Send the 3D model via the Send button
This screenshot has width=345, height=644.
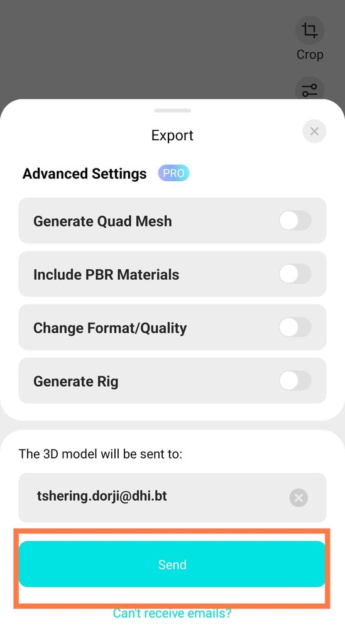172,564
